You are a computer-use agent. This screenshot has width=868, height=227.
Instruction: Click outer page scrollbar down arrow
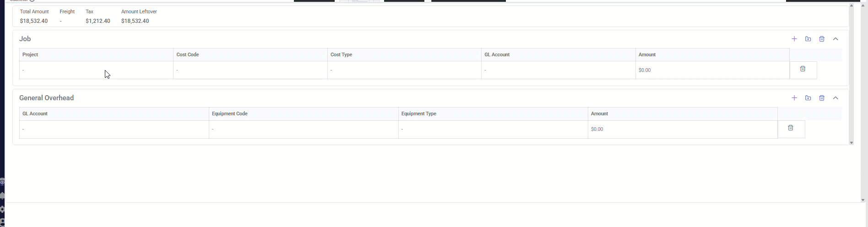pos(863,200)
